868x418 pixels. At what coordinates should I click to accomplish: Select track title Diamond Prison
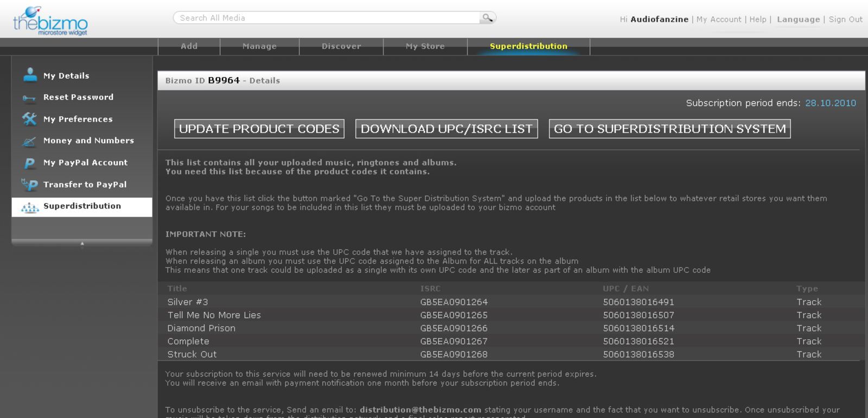(x=201, y=328)
